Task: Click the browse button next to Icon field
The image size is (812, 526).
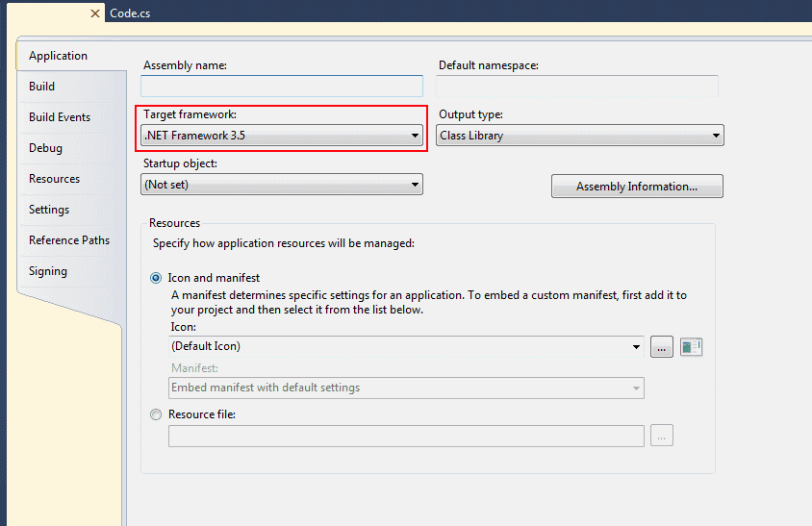Action: pyautogui.click(x=662, y=347)
